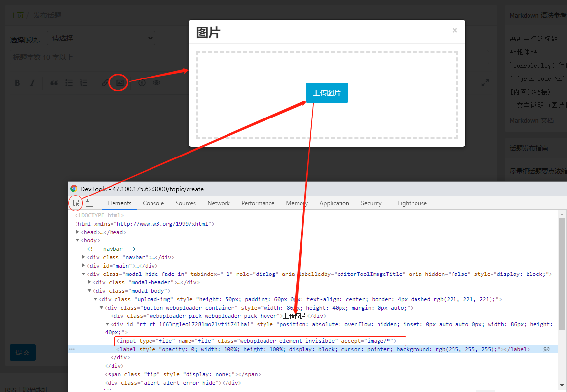
Task: Insert ordered list from the editor toolbar
Action: (83, 83)
